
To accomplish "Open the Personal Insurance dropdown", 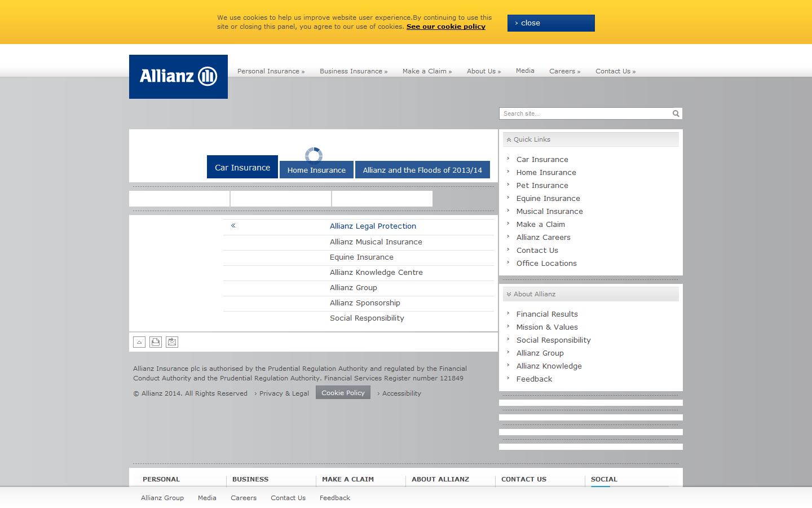I will coord(271,71).
